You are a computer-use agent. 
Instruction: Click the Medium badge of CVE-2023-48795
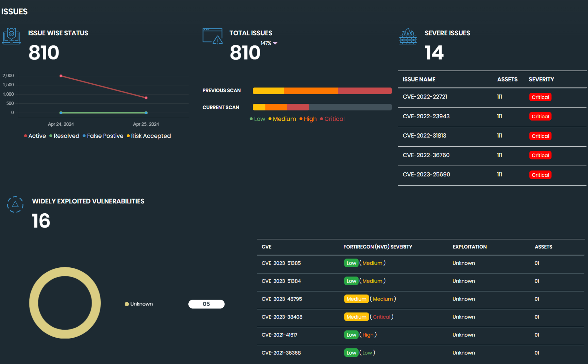pyautogui.click(x=356, y=299)
